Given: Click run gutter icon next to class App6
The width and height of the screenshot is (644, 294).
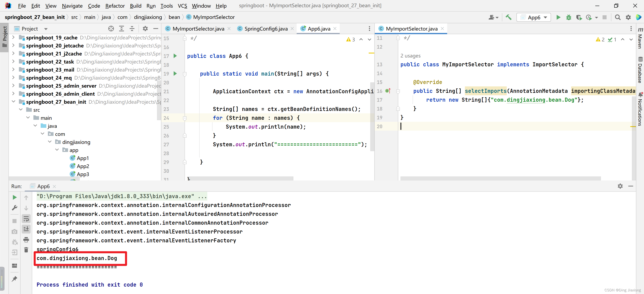Looking at the screenshot, I should tap(175, 56).
